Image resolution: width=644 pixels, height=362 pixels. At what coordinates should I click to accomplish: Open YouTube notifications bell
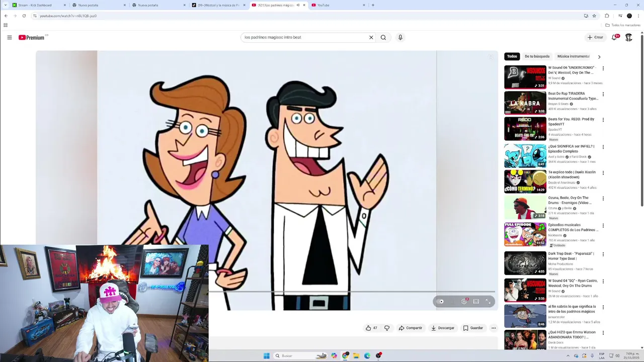(615, 37)
